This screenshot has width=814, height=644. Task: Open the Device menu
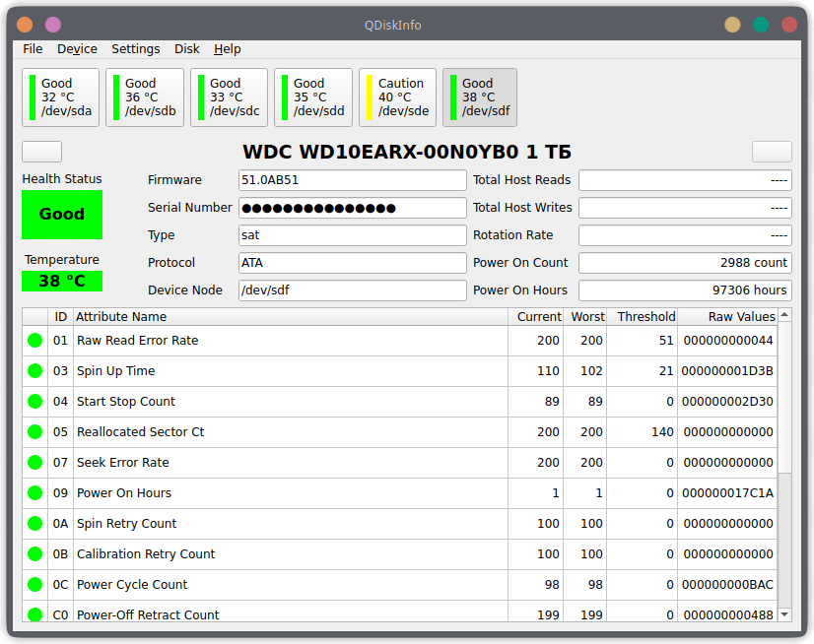coord(77,49)
